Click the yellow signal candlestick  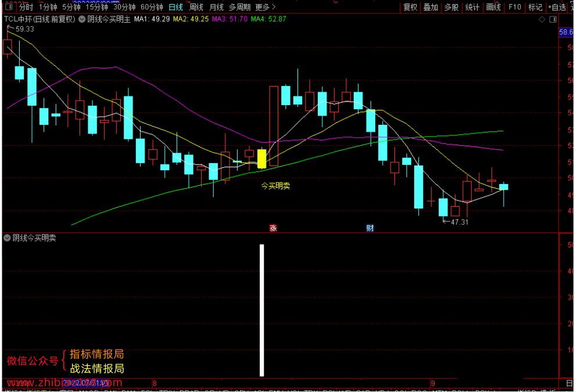[262, 159]
